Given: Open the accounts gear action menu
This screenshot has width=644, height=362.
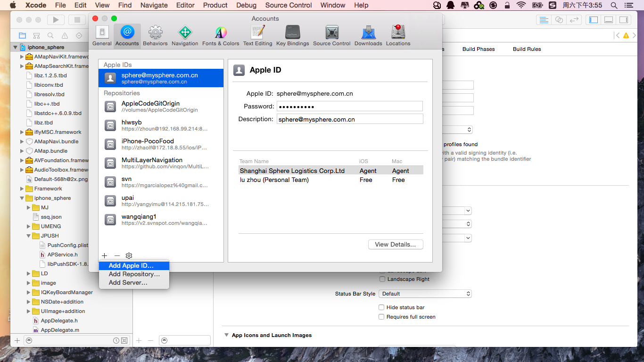Looking at the screenshot, I should tap(129, 255).
